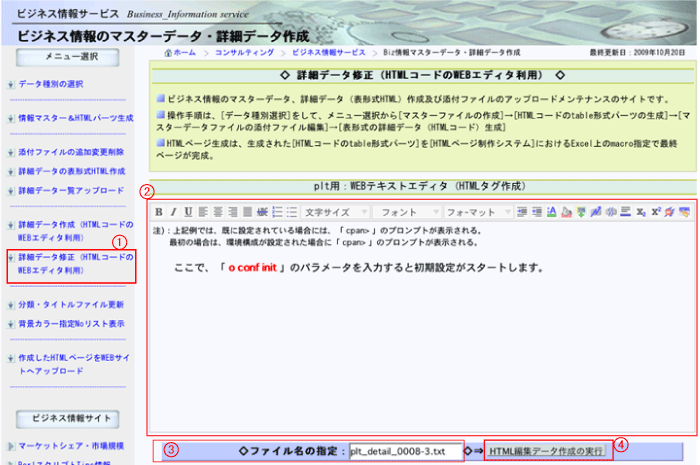This screenshot has width=700, height=465.
Task: Toggle bold formatting in the WEB editor
Action: pos(159,212)
